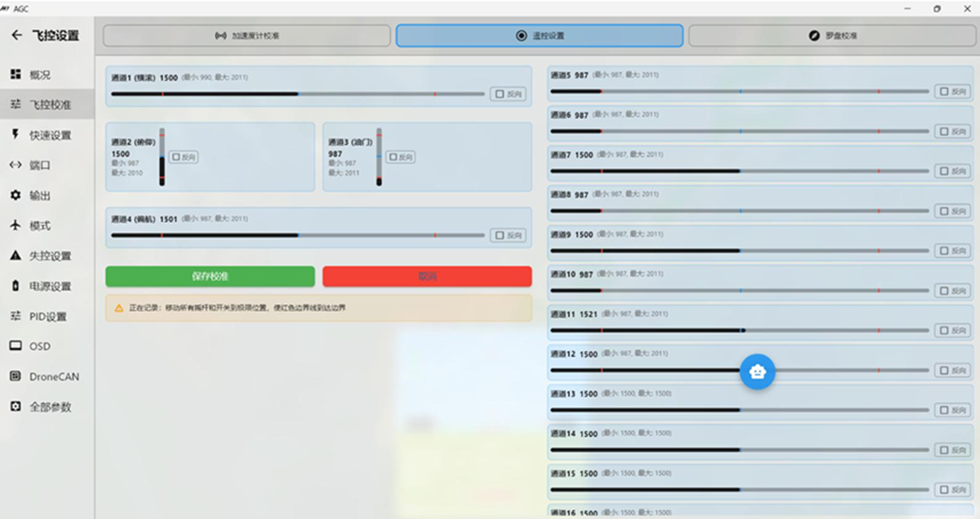
Task: Click the floating blue robot assistant button
Action: pyautogui.click(x=757, y=371)
